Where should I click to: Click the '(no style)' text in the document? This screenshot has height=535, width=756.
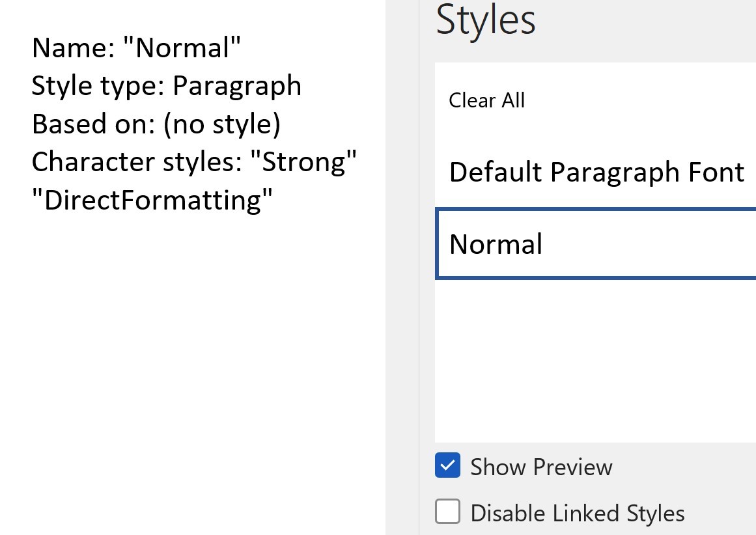222,124
